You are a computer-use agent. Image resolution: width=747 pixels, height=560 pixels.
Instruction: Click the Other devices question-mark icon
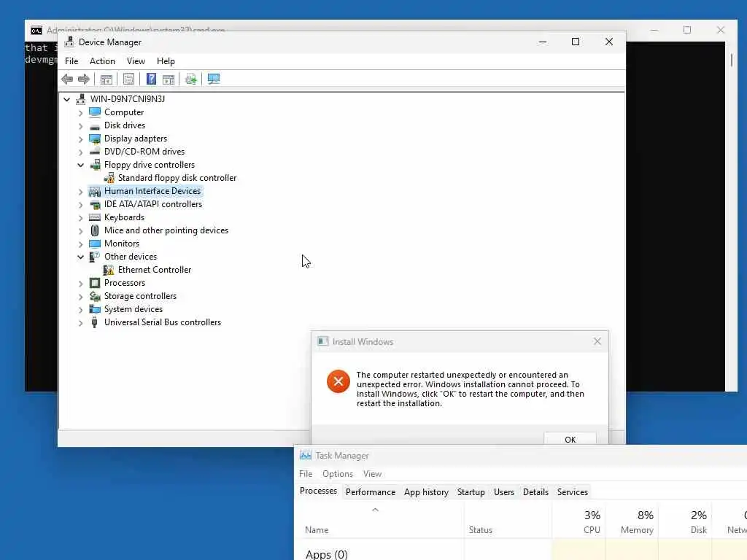click(x=95, y=257)
